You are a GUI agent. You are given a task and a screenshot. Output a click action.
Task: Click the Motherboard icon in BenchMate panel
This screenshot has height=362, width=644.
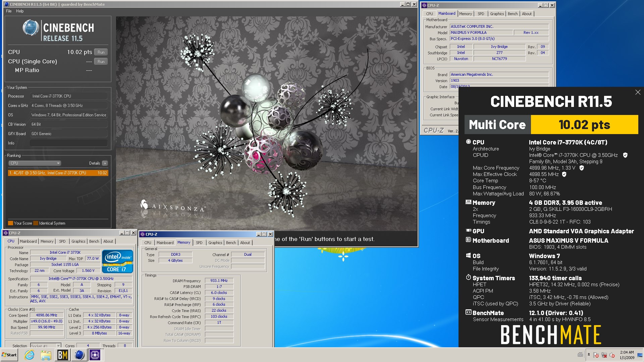point(468,240)
